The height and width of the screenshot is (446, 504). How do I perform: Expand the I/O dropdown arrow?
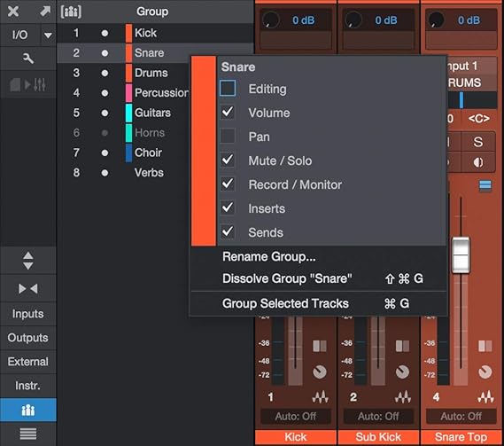click(48, 35)
